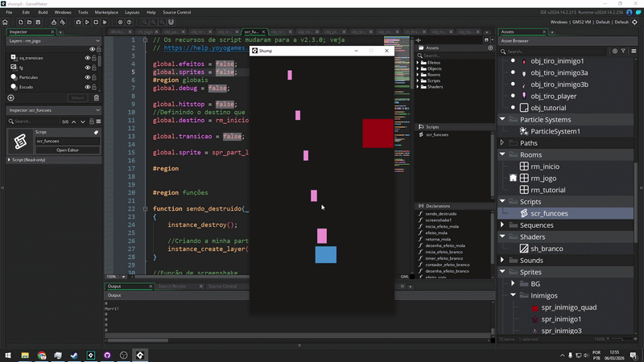Click the floating window icon in code editor corner

coord(486,40)
